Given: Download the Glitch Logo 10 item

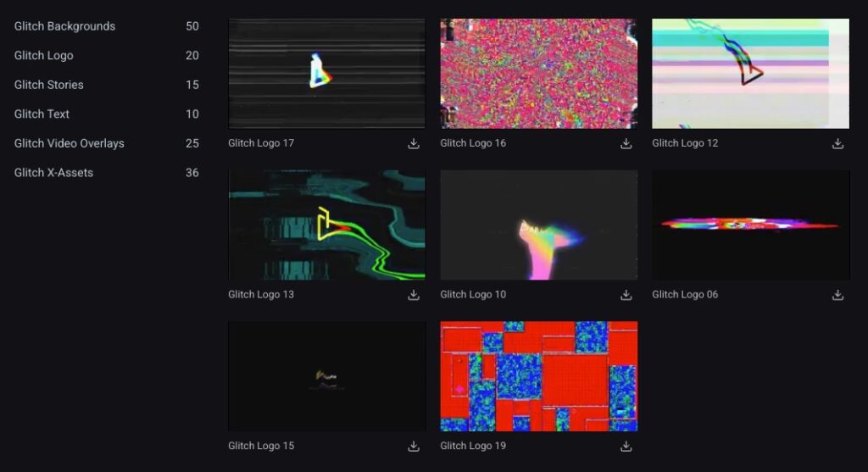Looking at the screenshot, I should [x=626, y=295].
